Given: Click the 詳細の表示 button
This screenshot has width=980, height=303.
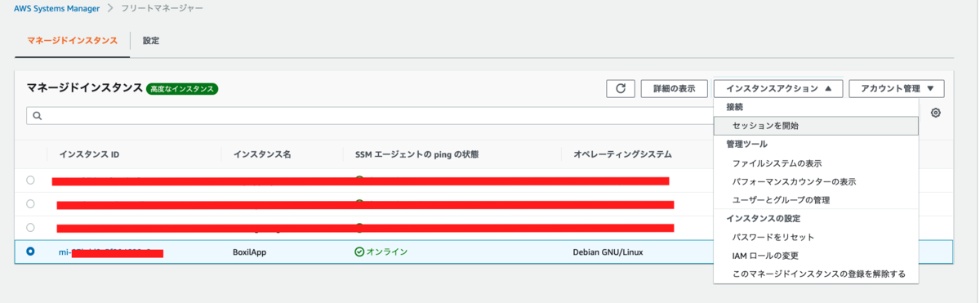Looking at the screenshot, I should [674, 88].
